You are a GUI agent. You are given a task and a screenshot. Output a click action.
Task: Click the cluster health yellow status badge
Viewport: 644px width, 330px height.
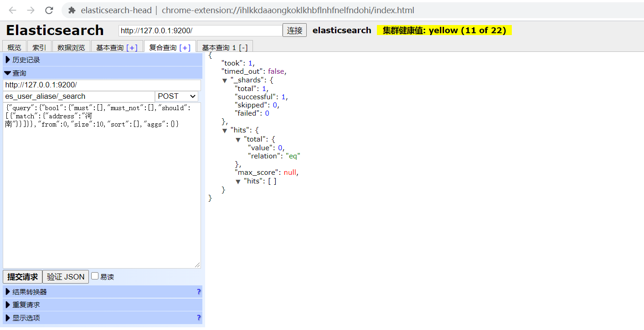[x=444, y=30]
